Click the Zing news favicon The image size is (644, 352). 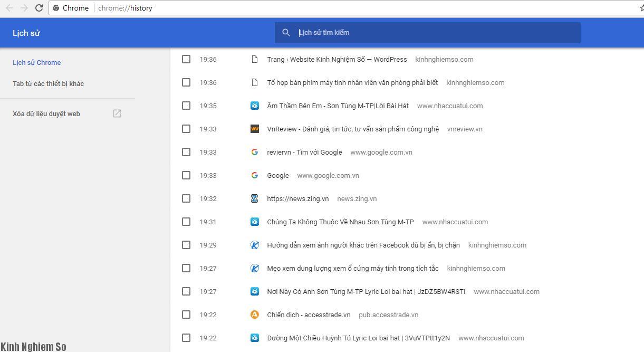[x=255, y=198]
